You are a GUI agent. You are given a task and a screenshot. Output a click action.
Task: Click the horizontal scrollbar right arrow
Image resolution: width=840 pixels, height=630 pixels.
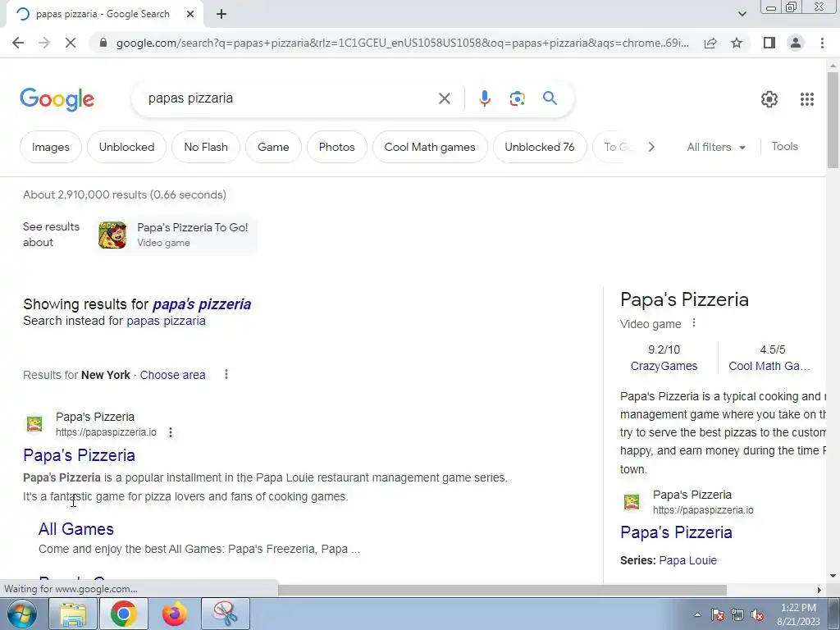(819, 590)
